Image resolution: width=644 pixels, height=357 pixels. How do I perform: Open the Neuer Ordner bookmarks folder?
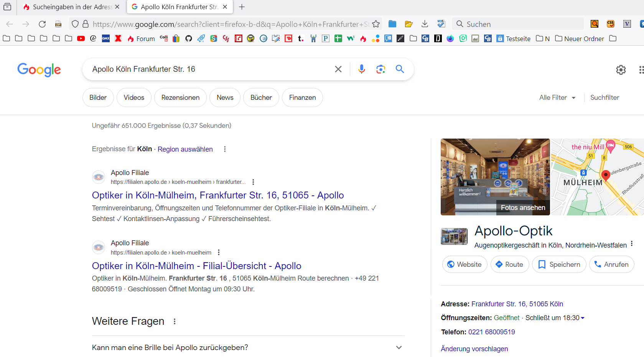pos(580,38)
